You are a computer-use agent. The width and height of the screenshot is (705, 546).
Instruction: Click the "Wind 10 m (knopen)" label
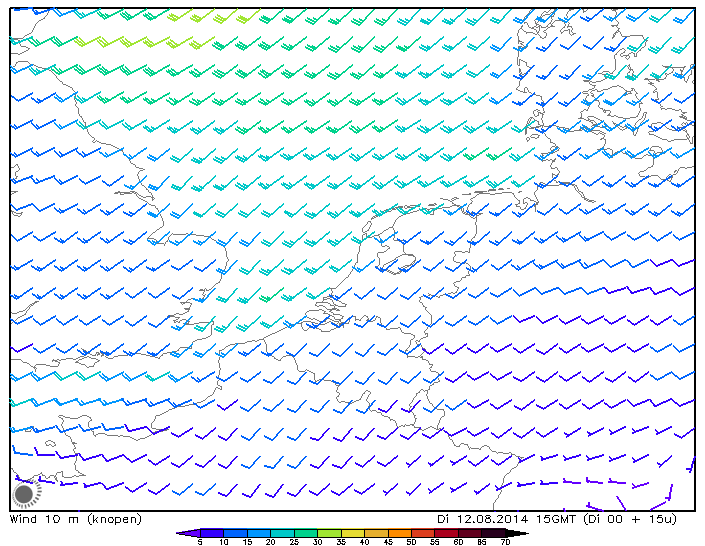point(76,519)
